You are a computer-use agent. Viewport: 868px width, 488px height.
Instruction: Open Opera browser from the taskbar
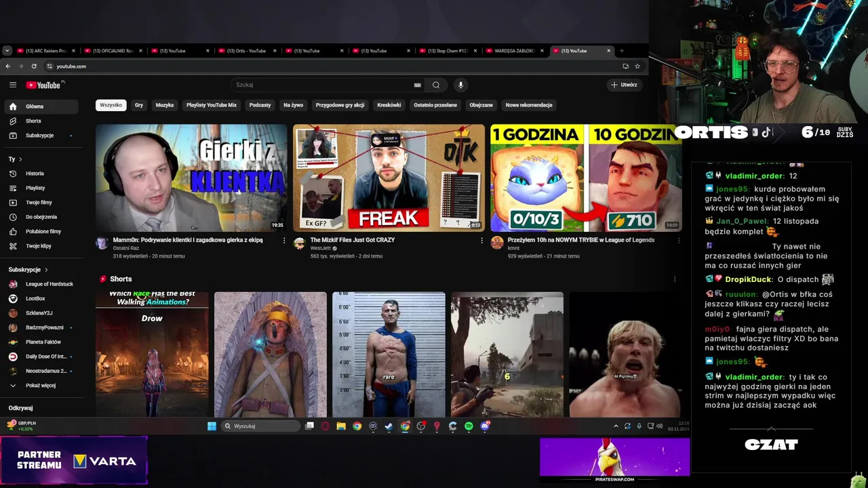(x=325, y=426)
